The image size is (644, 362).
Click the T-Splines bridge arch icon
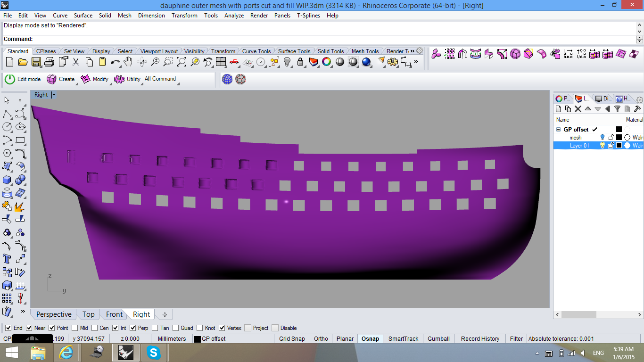tap(462, 54)
